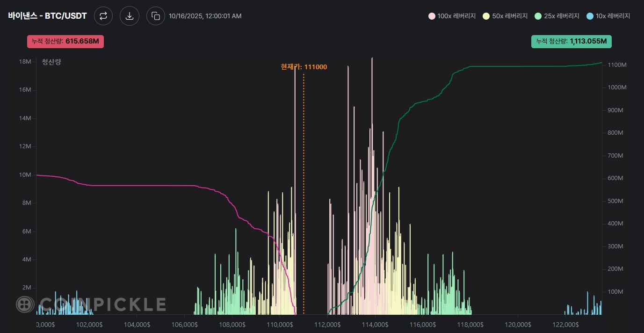Click the pink 100x leverage legend dot
Image resolution: width=644 pixels, height=333 pixels.
432,16
